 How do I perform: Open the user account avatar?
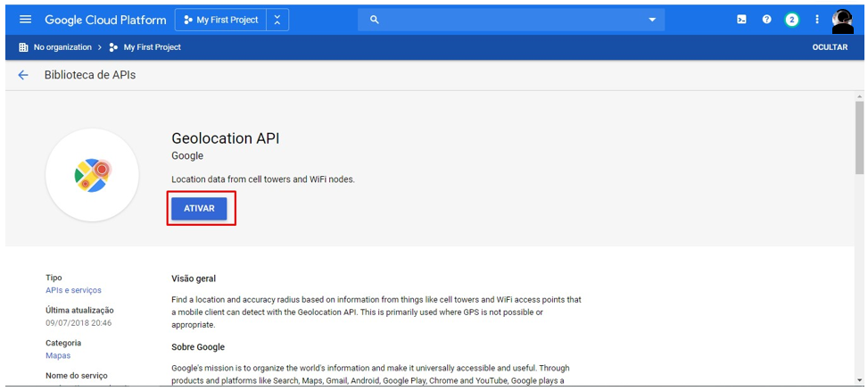coord(842,21)
